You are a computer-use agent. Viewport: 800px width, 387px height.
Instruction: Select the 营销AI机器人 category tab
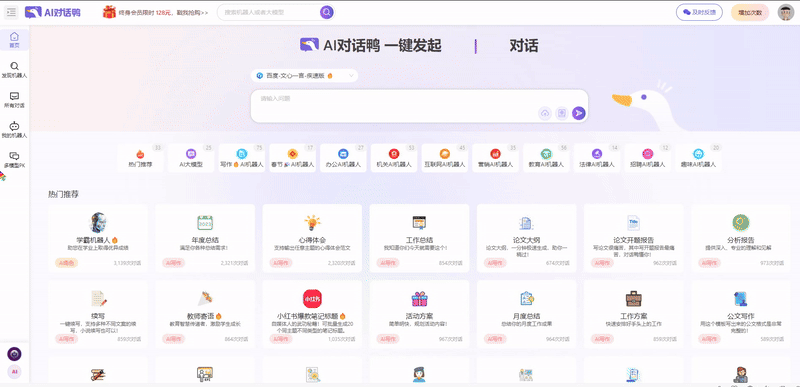[x=495, y=158]
